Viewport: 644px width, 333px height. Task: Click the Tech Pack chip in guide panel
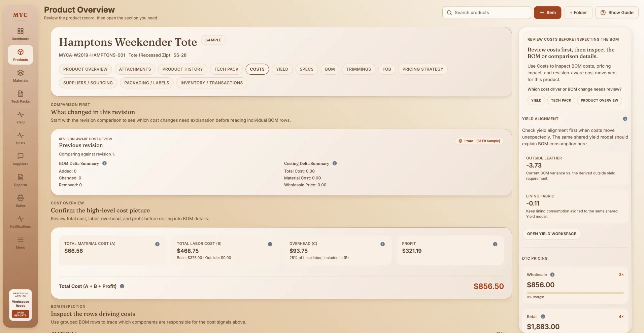(561, 100)
